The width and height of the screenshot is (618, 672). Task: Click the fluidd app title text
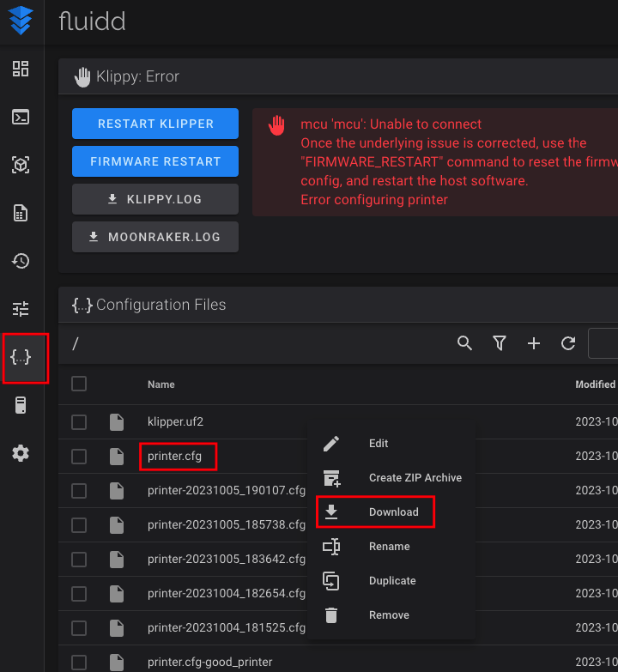(x=92, y=21)
